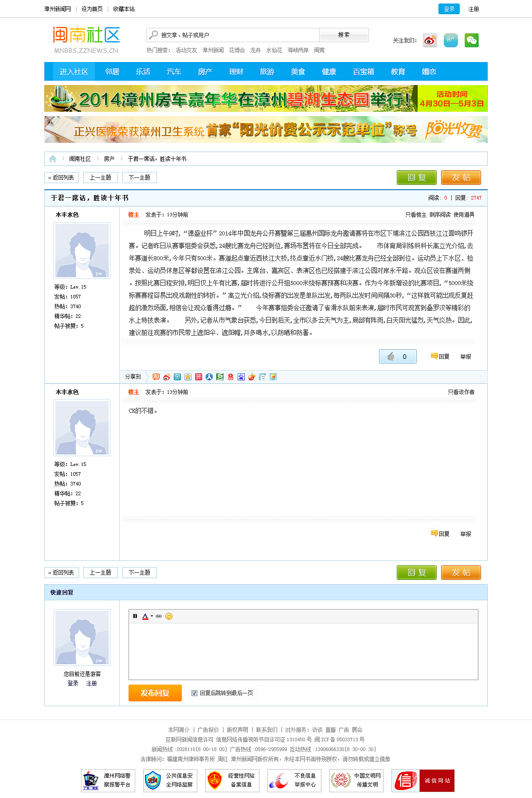Click 只看该作者 on second post
Screen dimensions: 532x798
tap(461, 392)
